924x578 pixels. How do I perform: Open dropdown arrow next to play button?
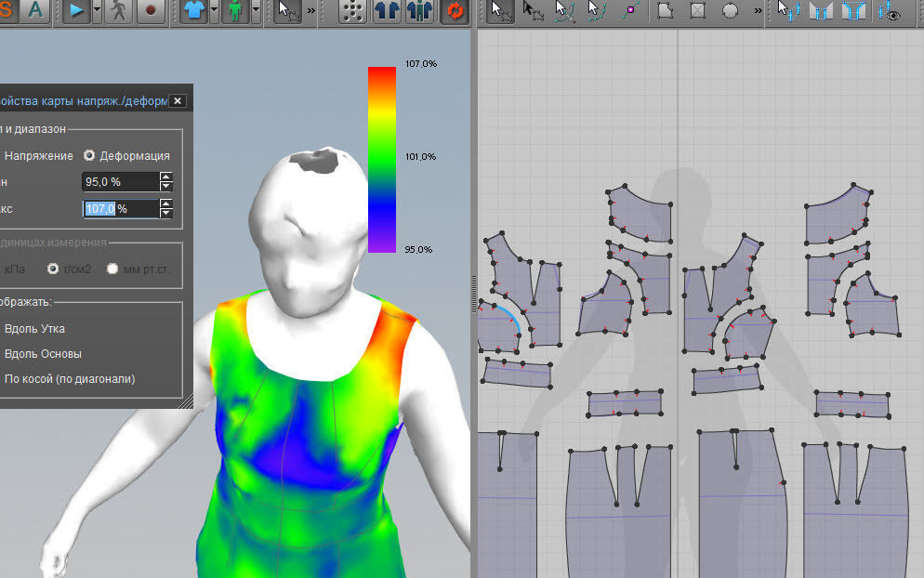pyautogui.click(x=98, y=11)
